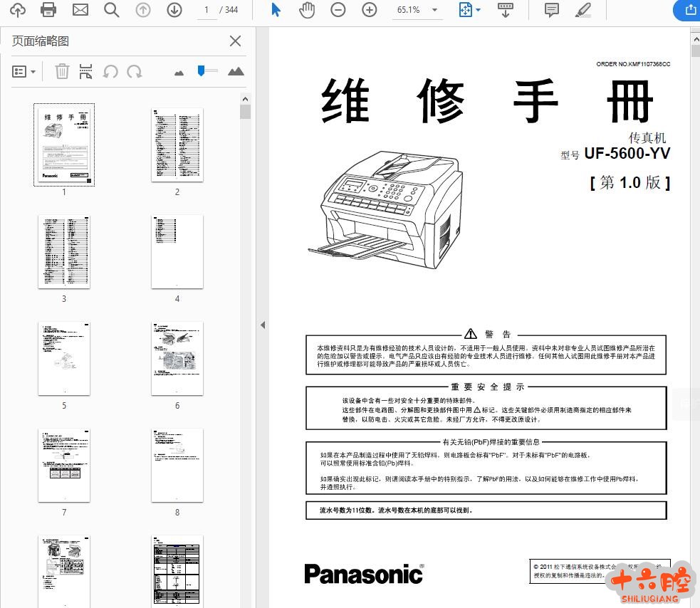Click the page number input field
This screenshot has height=608, width=700.
pyautogui.click(x=207, y=10)
